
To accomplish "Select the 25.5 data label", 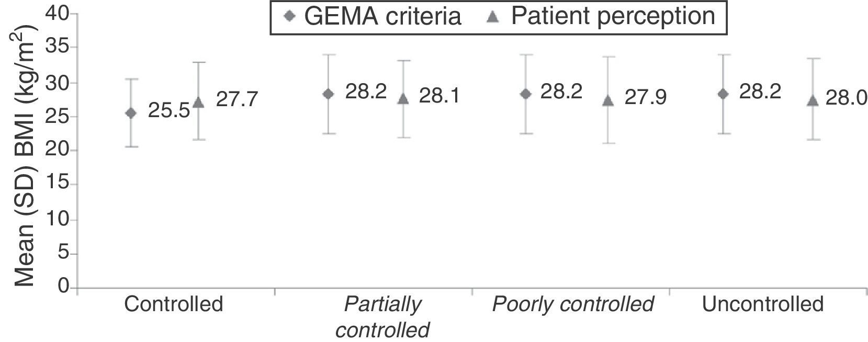I will click(x=168, y=111).
